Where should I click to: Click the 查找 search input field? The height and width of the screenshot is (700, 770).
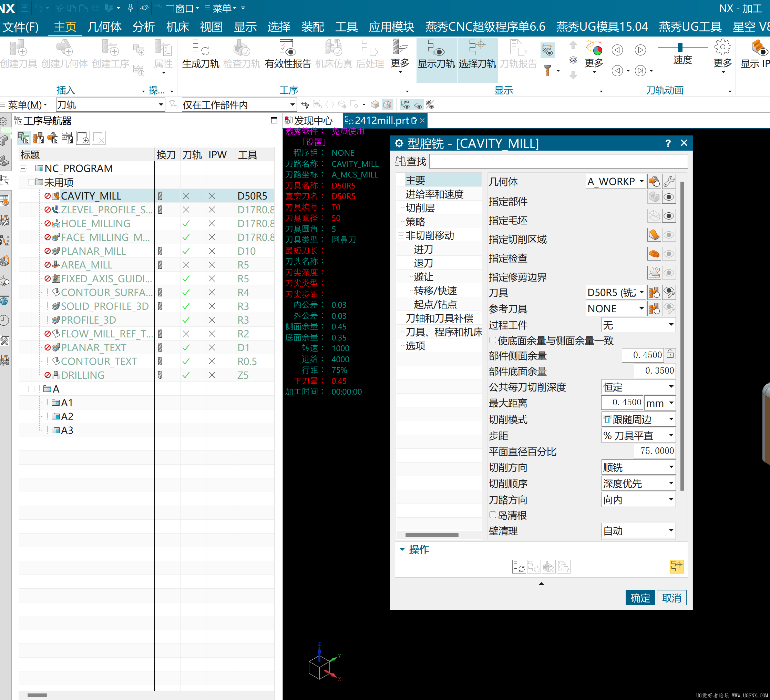tap(558, 161)
